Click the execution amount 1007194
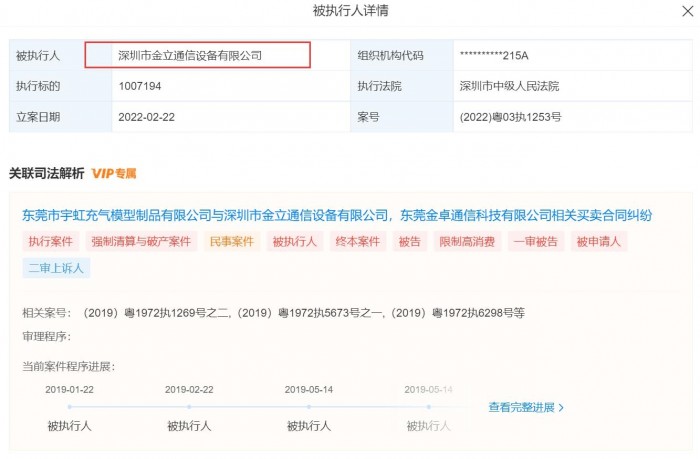700x459 pixels. click(140, 86)
